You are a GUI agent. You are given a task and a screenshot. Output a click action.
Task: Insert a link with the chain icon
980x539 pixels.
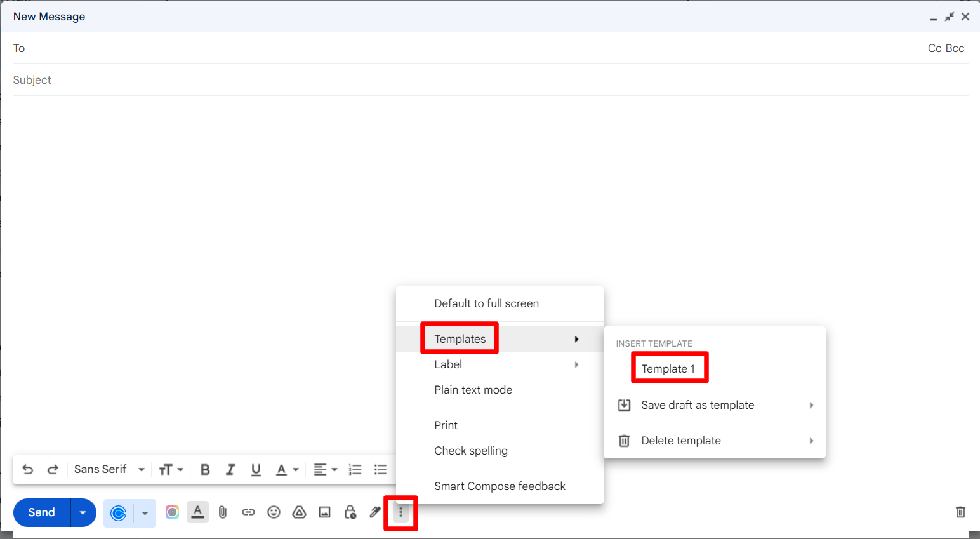pyautogui.click(x=248, y=512)
